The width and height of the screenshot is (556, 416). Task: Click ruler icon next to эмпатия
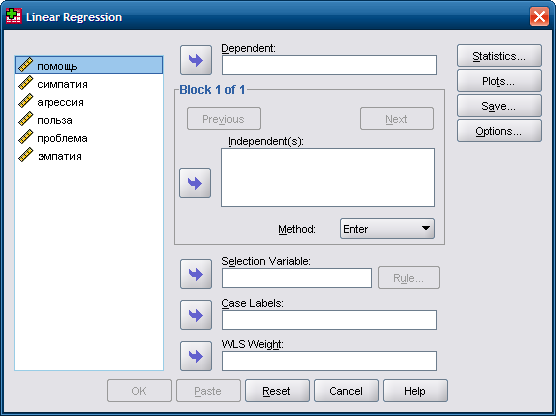pos(26,155)
